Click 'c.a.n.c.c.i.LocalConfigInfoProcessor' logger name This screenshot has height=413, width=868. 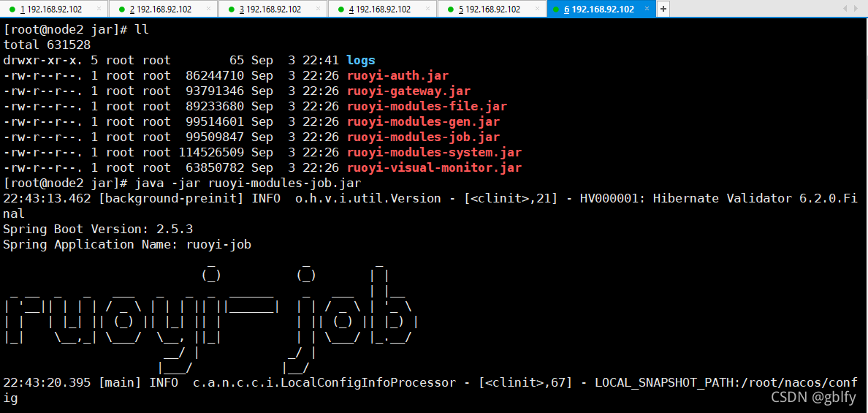click(x=324, y=382)
